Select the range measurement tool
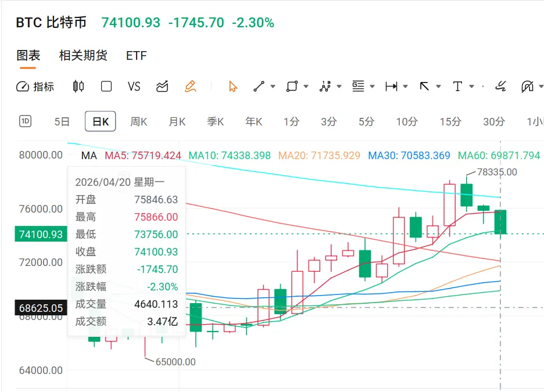This screenshot has height=392, width=544. coord(391,87)
